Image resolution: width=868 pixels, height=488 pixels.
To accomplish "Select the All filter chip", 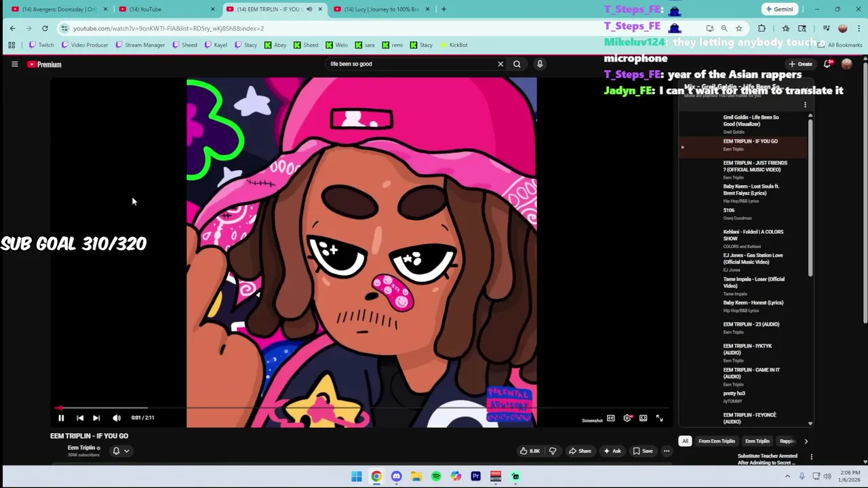I will (685, 441).
